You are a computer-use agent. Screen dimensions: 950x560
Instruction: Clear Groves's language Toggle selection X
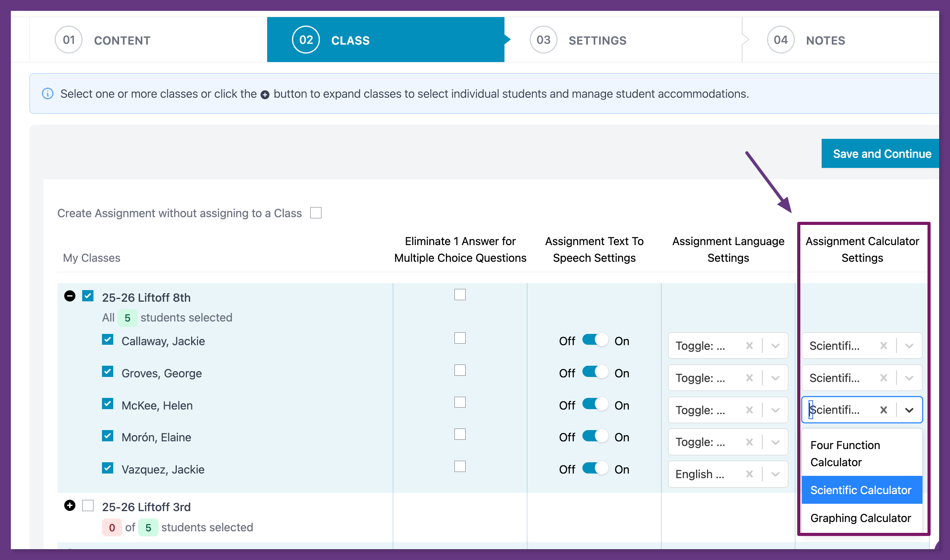coord(749,378)
